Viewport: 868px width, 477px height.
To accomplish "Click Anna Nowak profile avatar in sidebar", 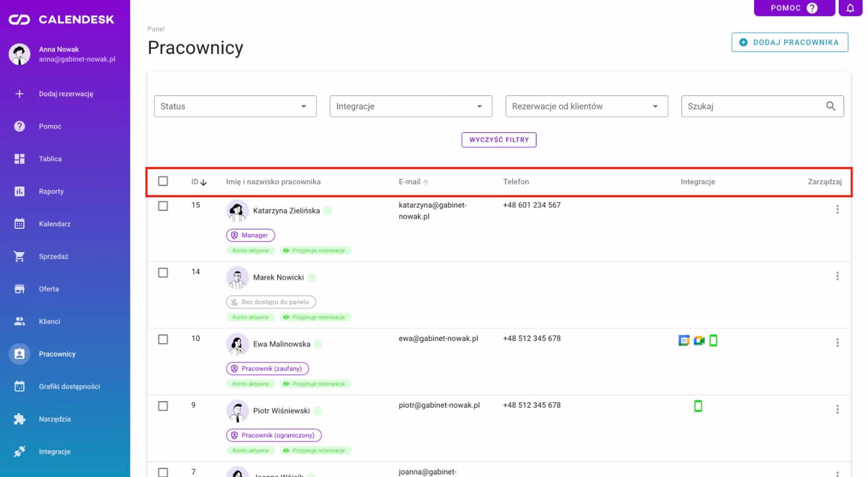I will 19,54.
